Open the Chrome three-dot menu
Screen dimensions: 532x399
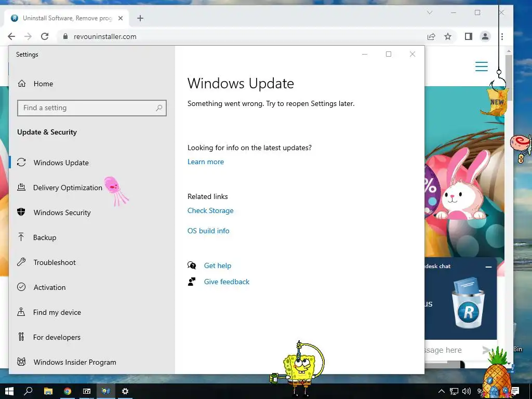[502, 36]
